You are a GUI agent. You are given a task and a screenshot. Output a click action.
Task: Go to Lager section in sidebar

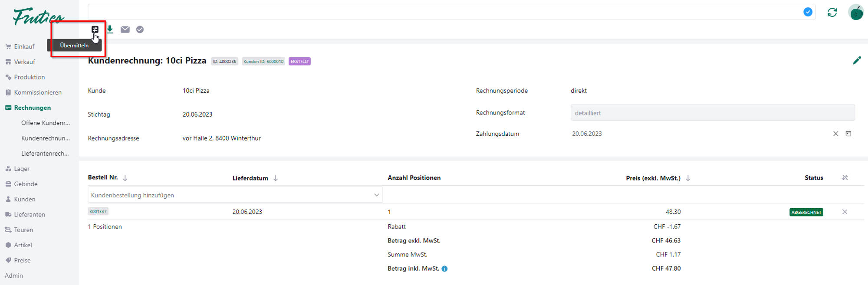pyautogui.click(x=22, y=169)
